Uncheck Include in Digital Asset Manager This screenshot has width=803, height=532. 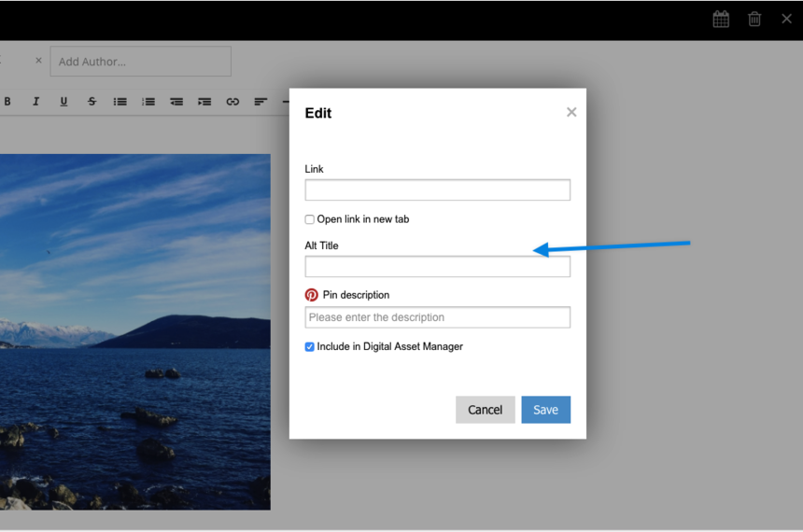click(x=310, y=347)
